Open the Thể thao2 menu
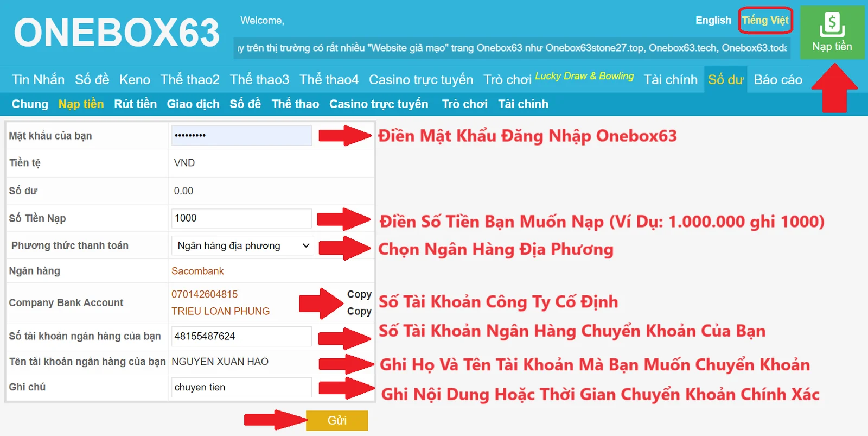 190,79
